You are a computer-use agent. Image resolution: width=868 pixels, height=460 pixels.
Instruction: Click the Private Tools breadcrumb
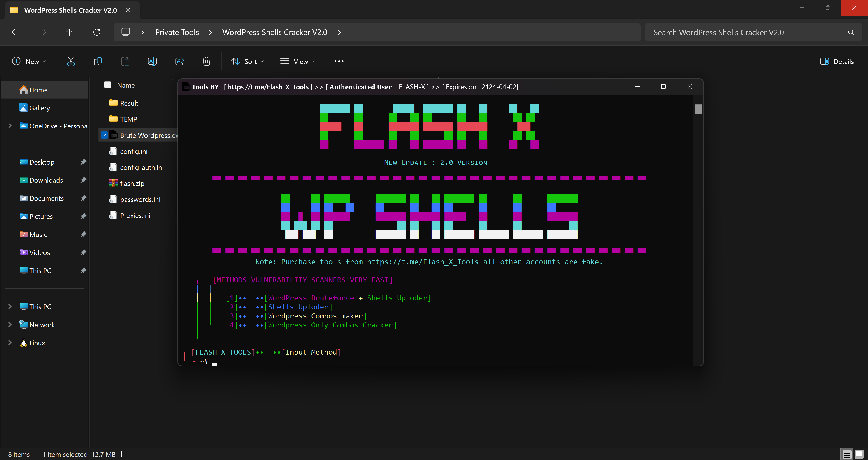[x=177, y=32]
